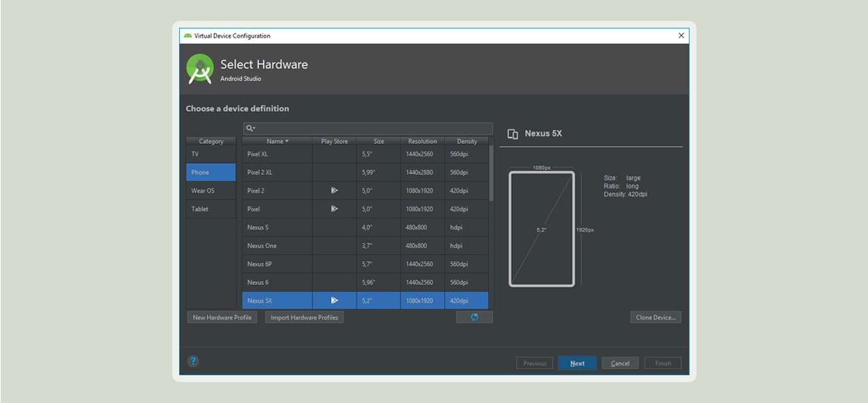Click the Play Store icon in the Nexus 5X row
Viewport: 868px width, 403px height.
334,300
